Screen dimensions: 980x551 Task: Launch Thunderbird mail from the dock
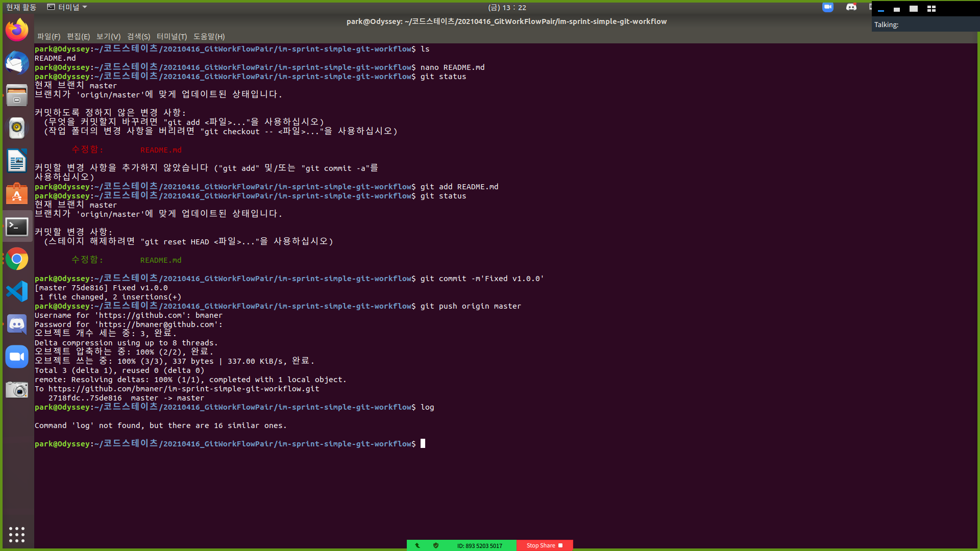tap(17, 63)
